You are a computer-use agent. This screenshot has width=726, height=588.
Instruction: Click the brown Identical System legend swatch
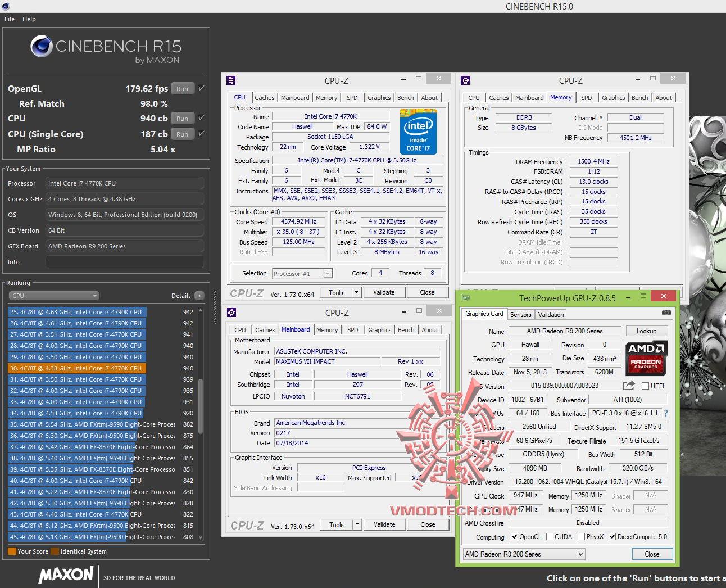[55, 551]
